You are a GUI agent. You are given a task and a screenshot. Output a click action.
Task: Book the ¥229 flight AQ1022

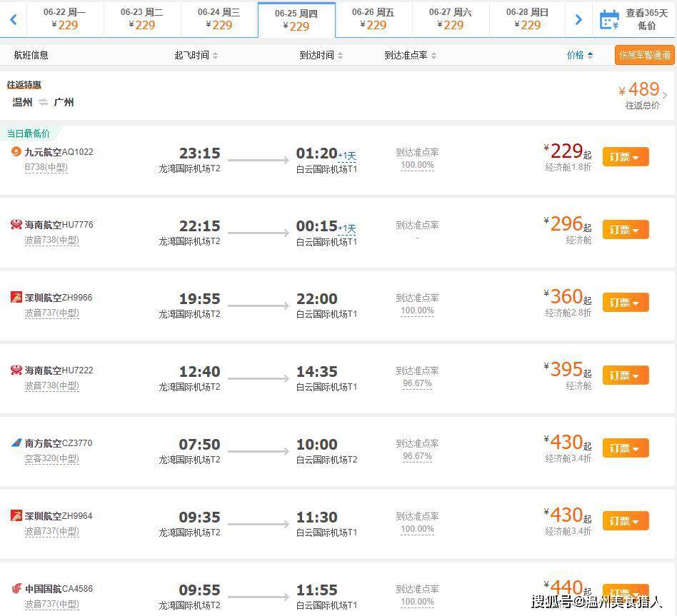(625, 157)
